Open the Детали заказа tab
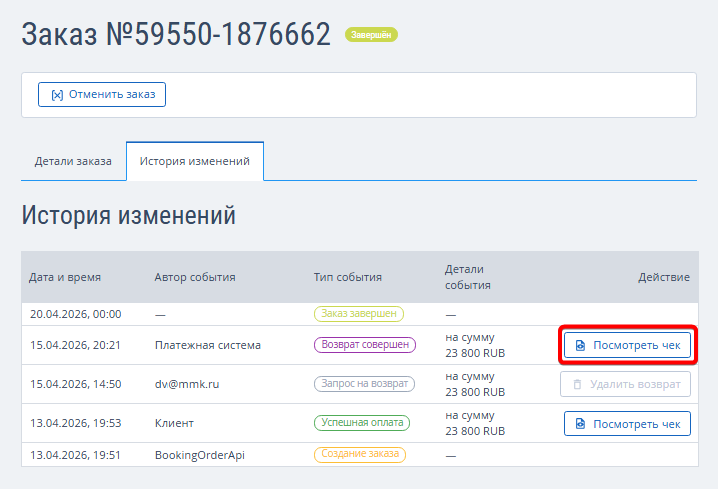 pos(73,161)
